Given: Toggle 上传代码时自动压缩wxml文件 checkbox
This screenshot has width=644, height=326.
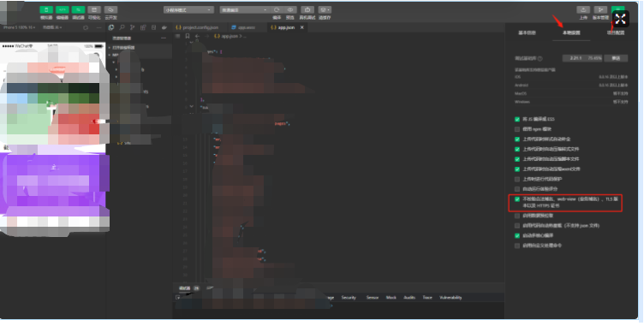Looking at the screenshot, I should [517, 169].
